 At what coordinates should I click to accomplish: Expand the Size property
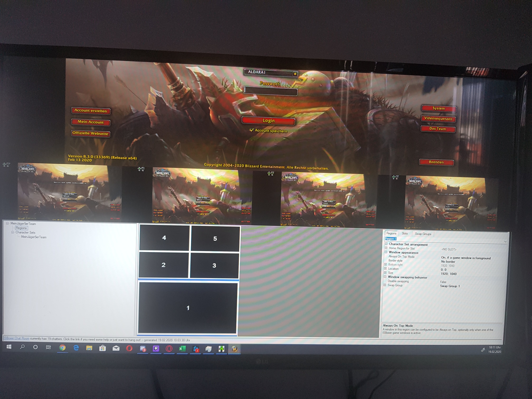[x=385, y=272]
